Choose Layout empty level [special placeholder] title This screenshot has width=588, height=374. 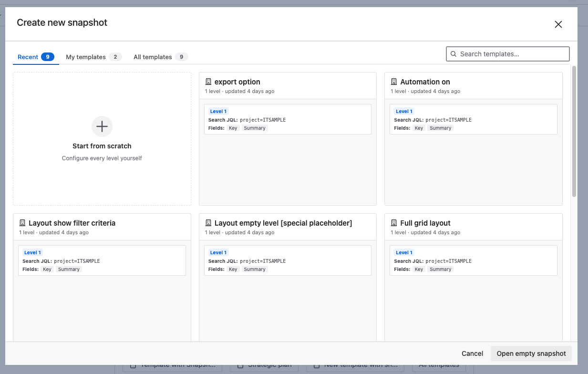point(283,223)
